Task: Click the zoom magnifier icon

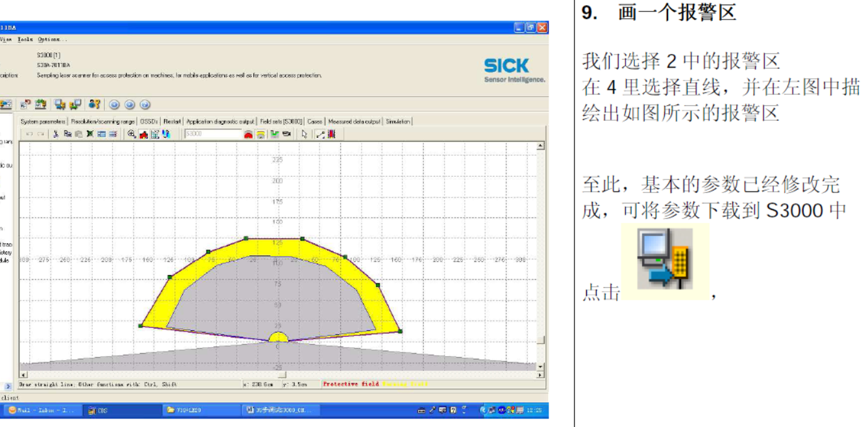Action: tap(132, 134)
